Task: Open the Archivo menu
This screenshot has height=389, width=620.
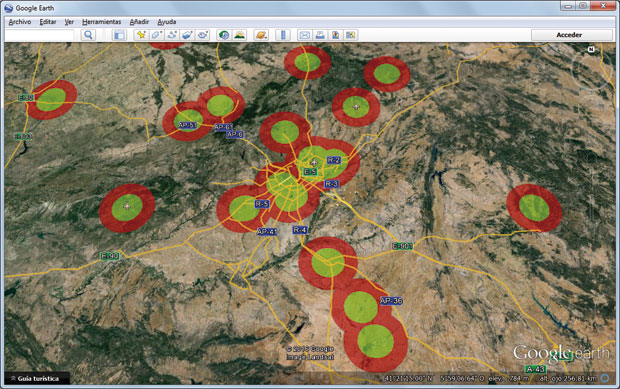Action: tap(20, 22)
